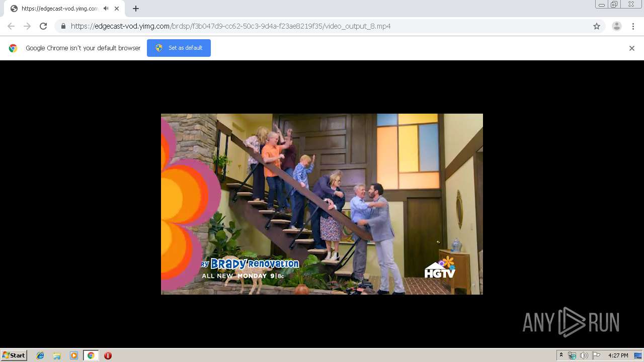Open network status tray icon

pyautogui.click(x=572, y=355)
